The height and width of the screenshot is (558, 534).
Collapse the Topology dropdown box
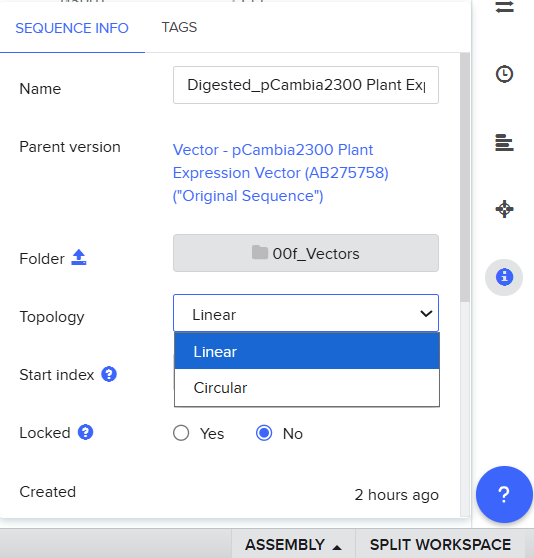point(306,313)
